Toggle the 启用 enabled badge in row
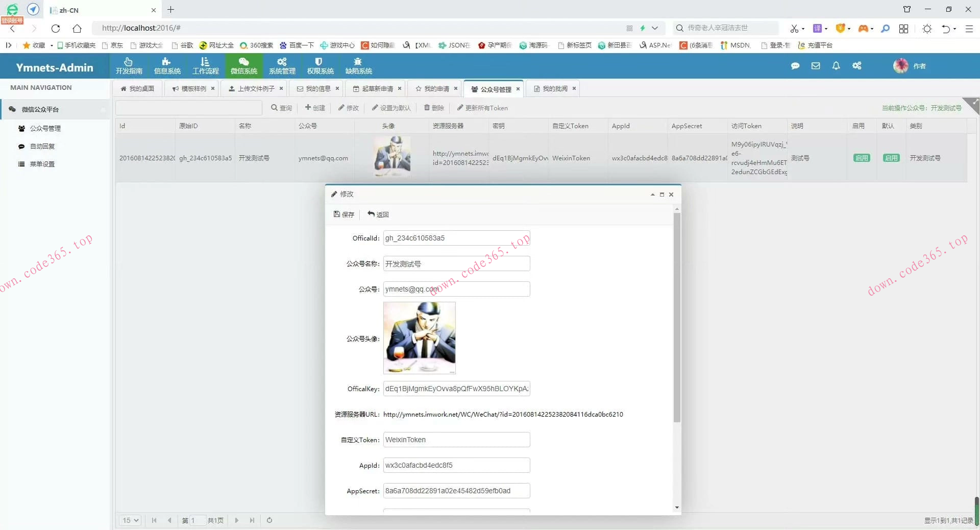This screenshot has width=980, height=530. pyautogui.click(x=861, y=158)
